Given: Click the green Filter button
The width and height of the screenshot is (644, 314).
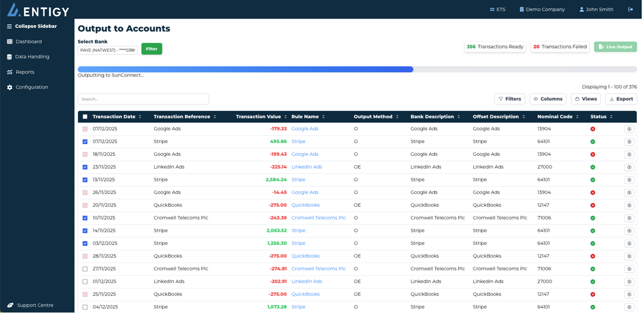Looking at the screenshot, I should (152, 49).
